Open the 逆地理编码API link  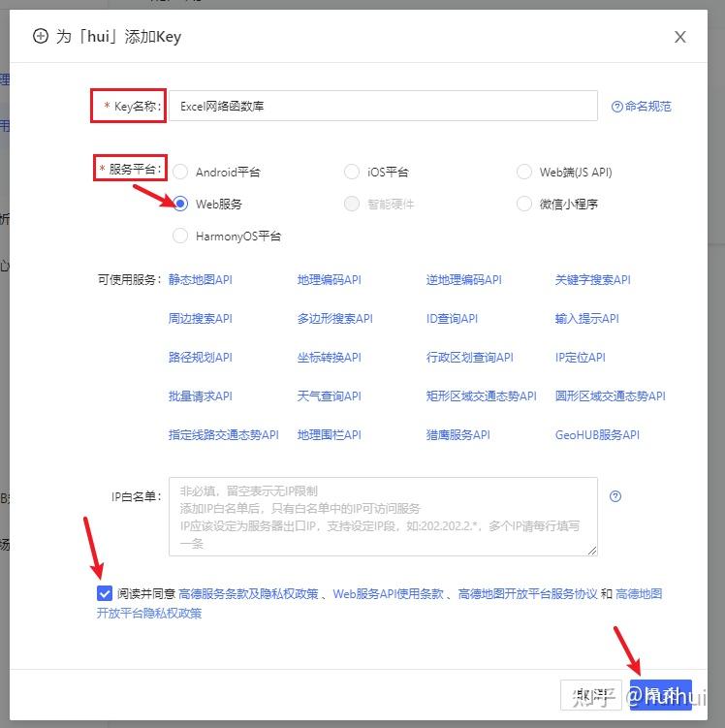point(463,279)
